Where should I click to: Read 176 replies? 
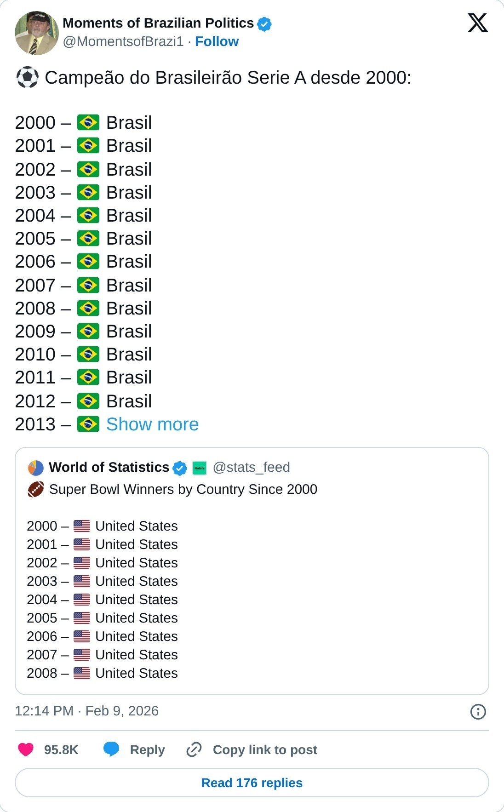click(x=252, y=783)
